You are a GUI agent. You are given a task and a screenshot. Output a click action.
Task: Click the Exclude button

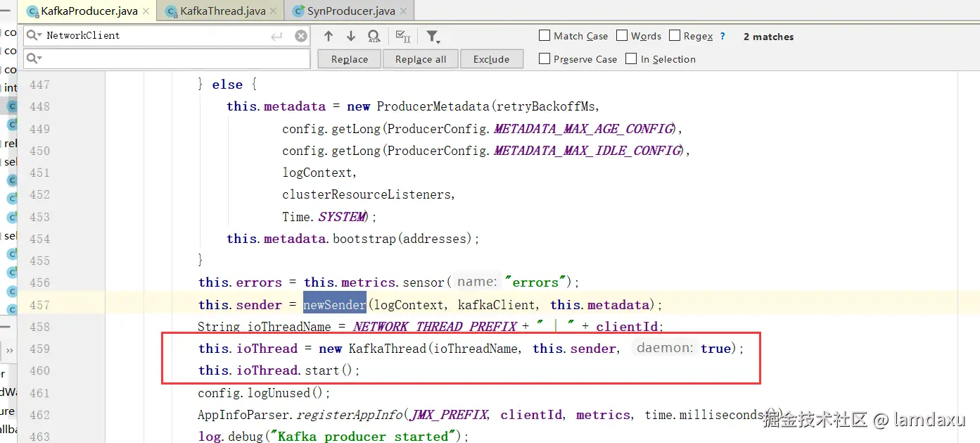(x=491, y=59)
